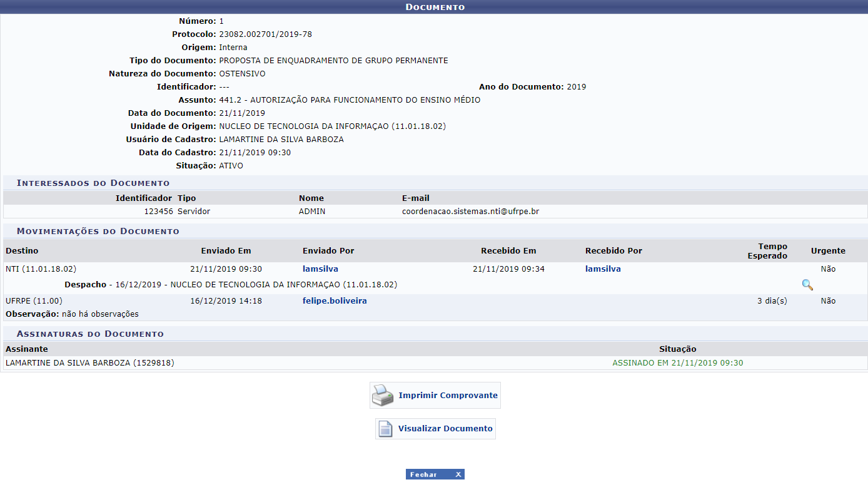
Task: Click lamsilva in the Enviado Por column
Action: (320, 269)
